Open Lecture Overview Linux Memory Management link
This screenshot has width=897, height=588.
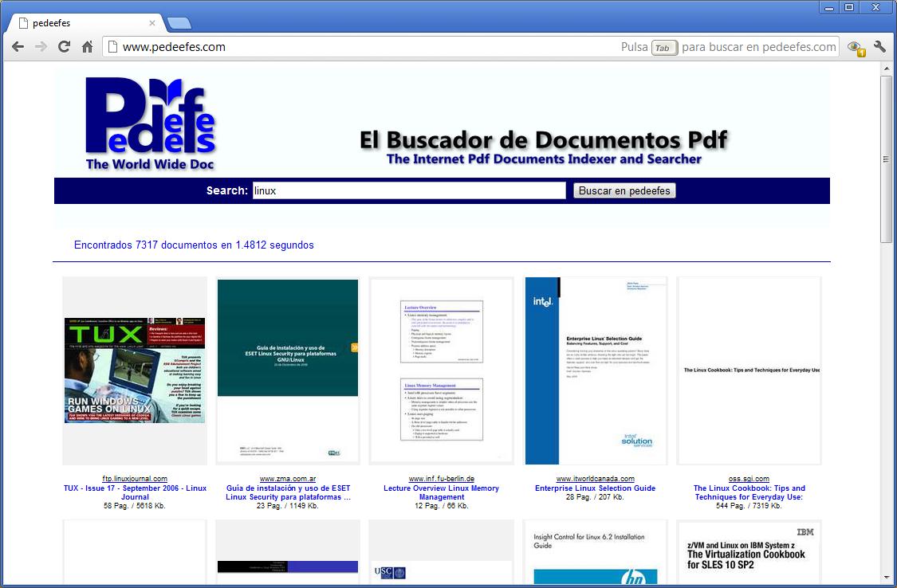[x=441, y=492]
